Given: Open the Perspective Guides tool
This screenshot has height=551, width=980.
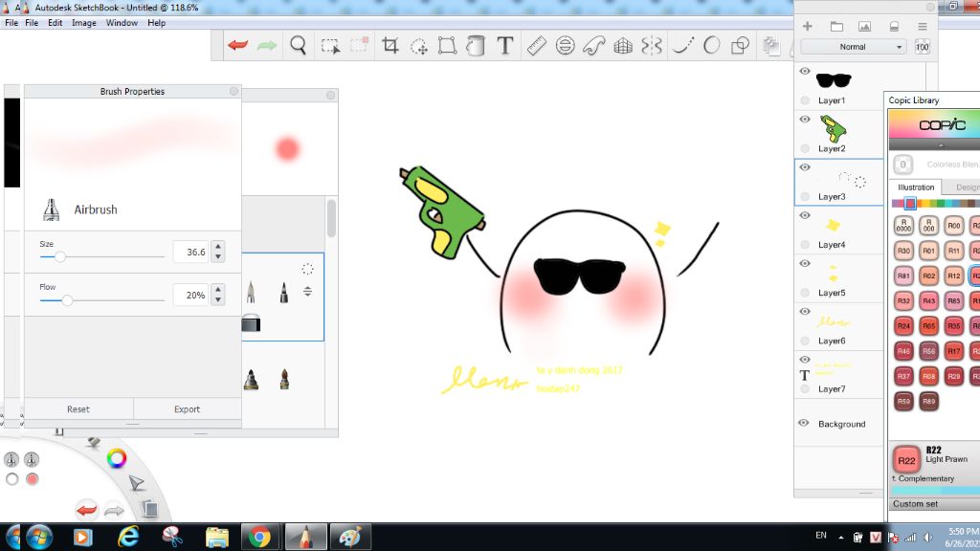Looking at the screenshot, I should (x=623, y=46).
